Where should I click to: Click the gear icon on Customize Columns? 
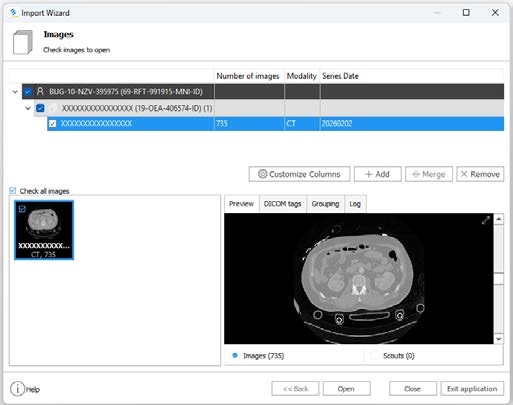coord(263,174)
